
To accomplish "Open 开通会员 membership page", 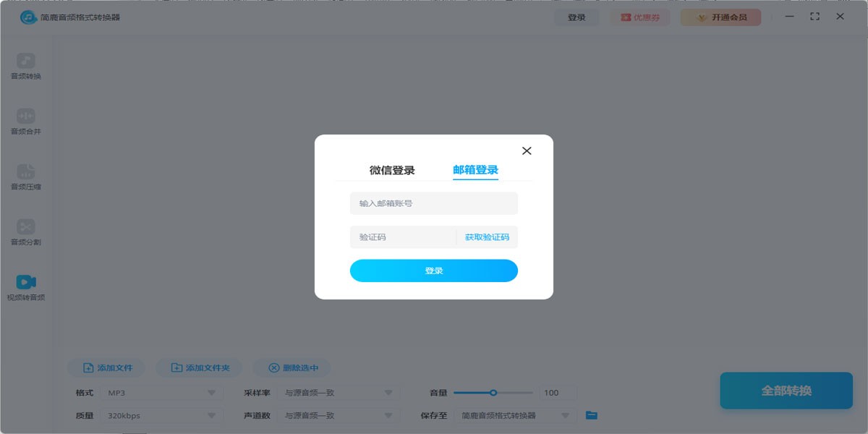I will [x=720, y=17].
